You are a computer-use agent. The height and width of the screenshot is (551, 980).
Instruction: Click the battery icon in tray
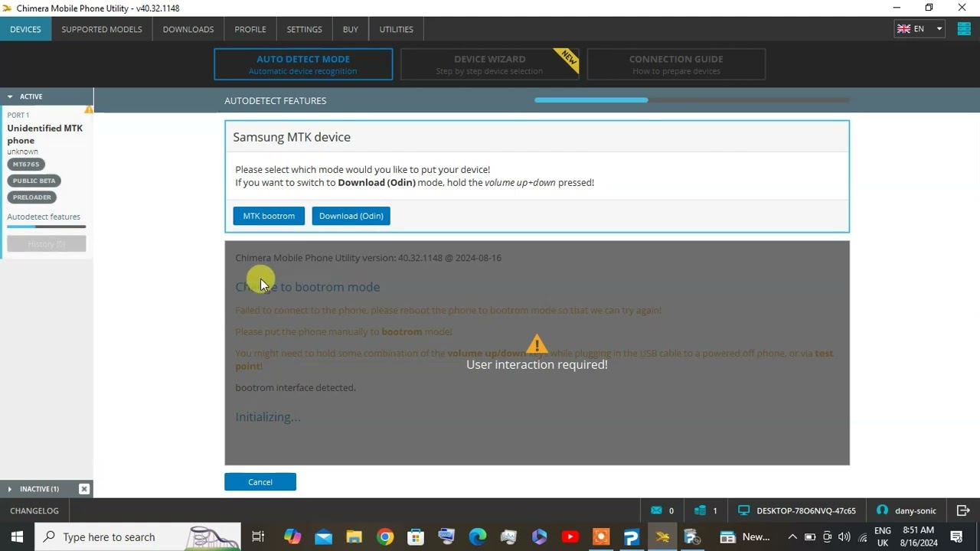click(810, 536)
